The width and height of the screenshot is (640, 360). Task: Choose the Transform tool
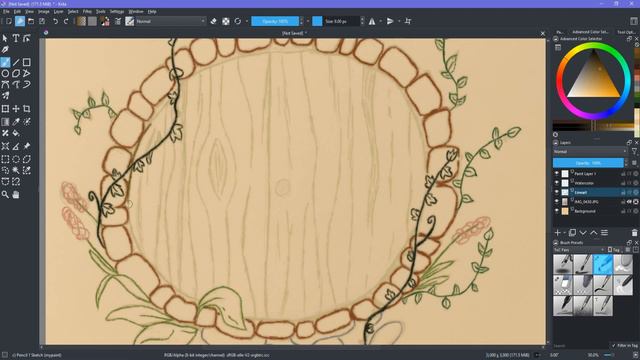(x=5, y=109)
